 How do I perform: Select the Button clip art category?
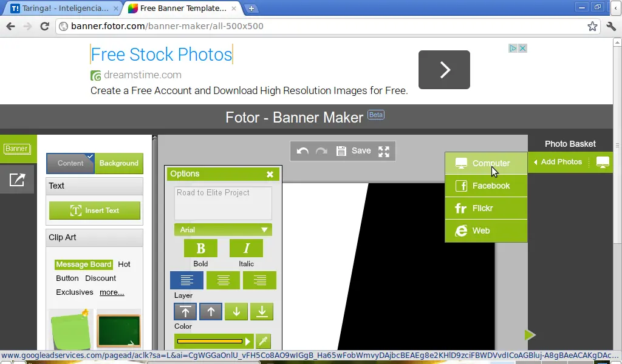point(67,278)
